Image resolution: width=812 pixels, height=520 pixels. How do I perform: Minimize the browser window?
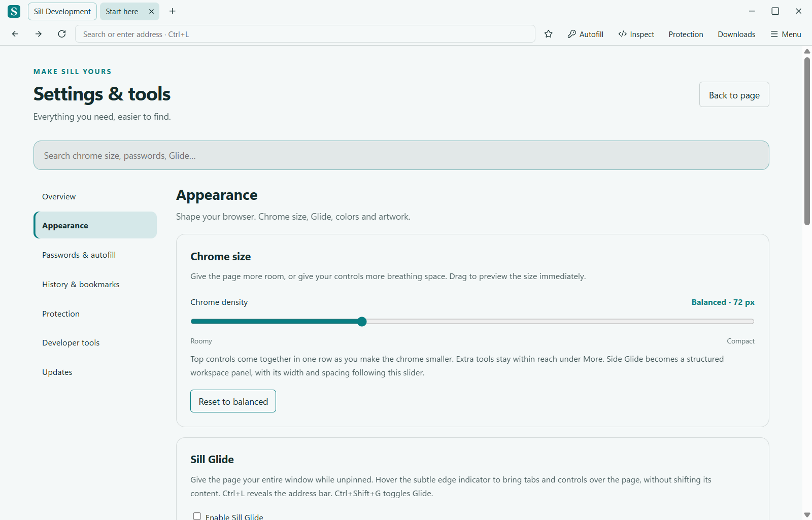coord(752,11)
